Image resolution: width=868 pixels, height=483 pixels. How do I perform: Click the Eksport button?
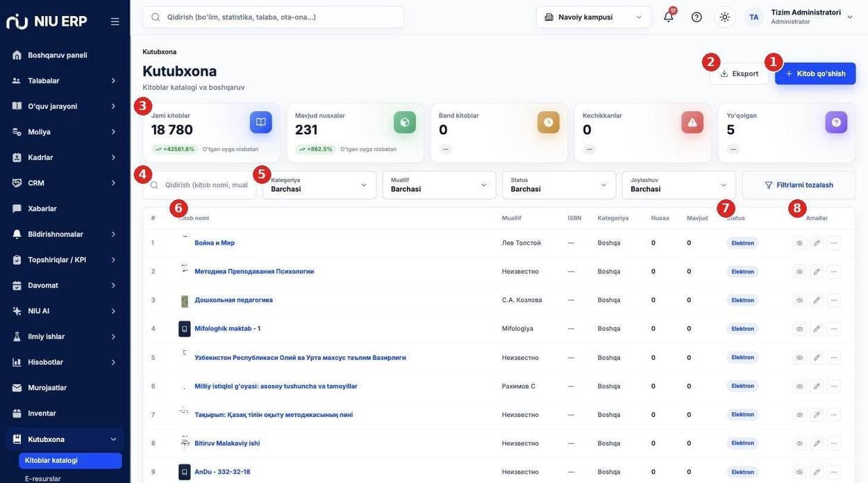coord(739,74)
